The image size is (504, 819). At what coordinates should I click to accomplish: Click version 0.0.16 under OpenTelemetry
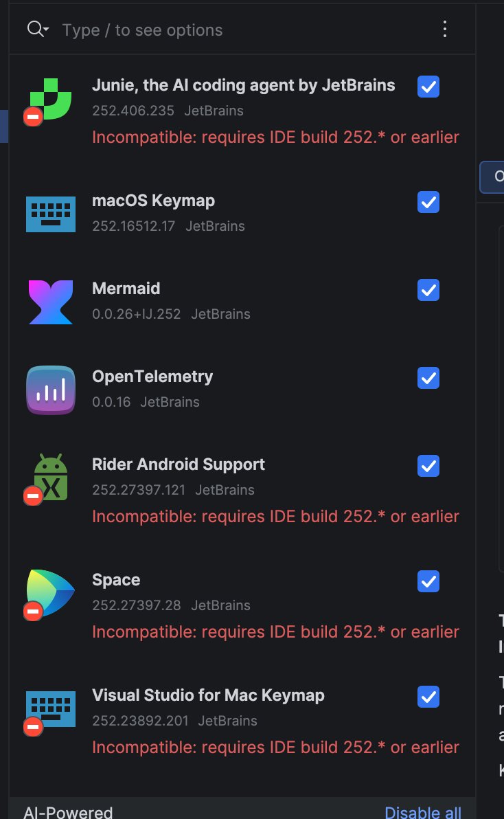click(111, 402)
